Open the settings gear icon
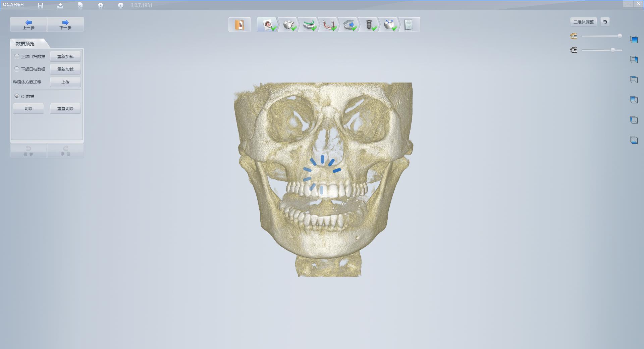This screenshot has height=349, width=644. pos(100,5)
